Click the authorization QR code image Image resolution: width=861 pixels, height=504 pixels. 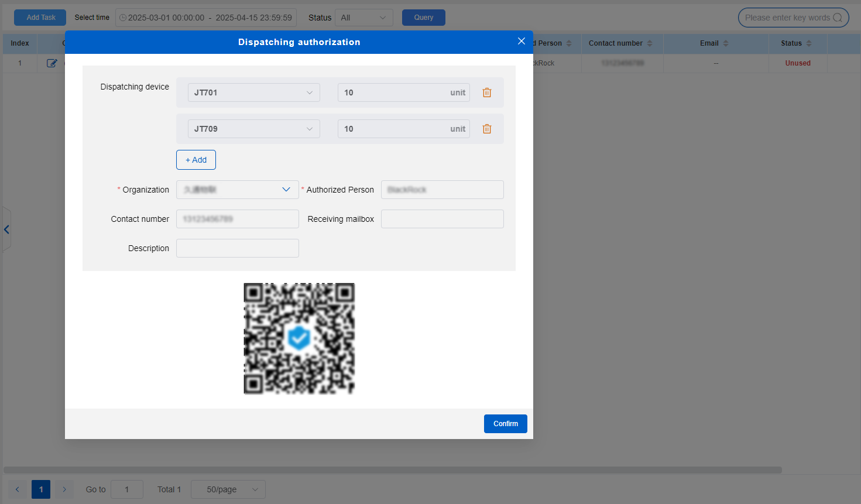299,338
